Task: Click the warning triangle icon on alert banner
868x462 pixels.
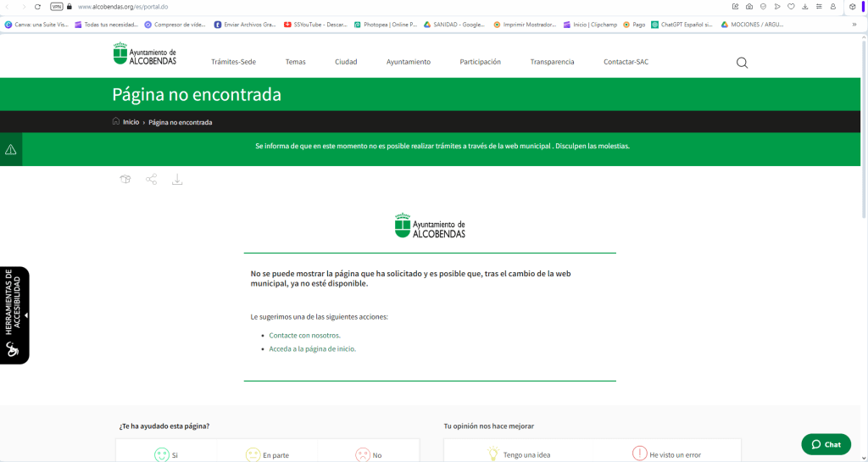Action: tap(11, 149)
